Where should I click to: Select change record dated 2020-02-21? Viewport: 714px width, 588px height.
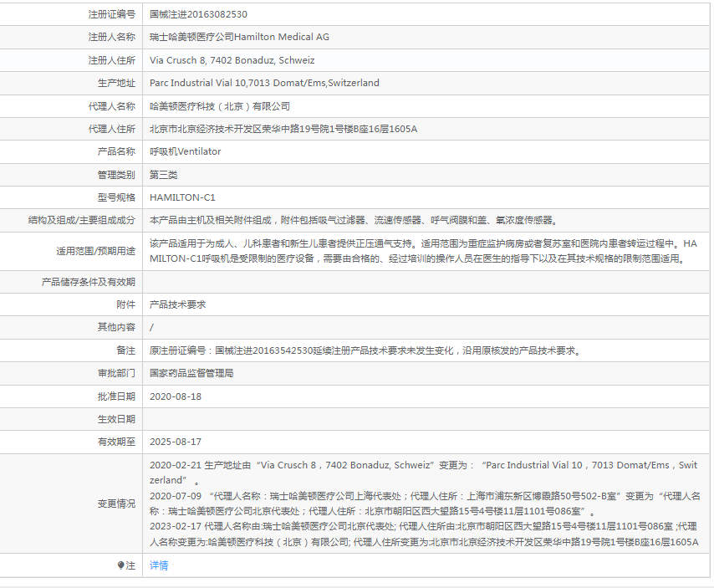pyautogui.click(x=424, y=473)
